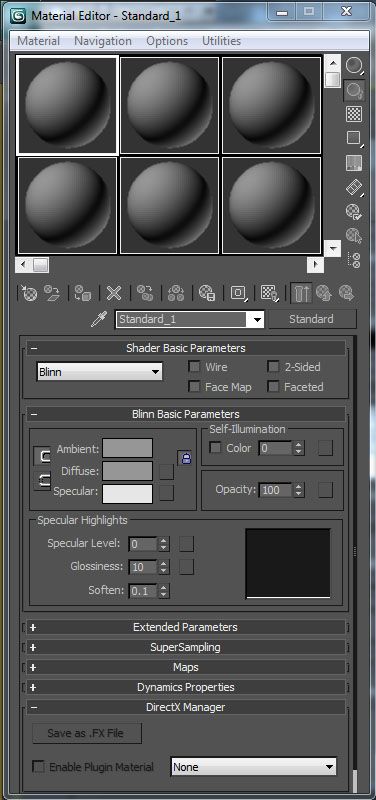
Task: Toggle the Ambient-Diffuse color lock button
Action: pyautogui.click(x=43, y=457)
